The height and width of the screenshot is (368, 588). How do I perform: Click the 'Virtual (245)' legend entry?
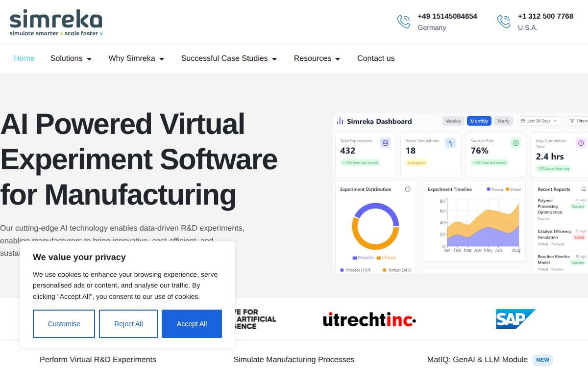[x=396, y=270]
